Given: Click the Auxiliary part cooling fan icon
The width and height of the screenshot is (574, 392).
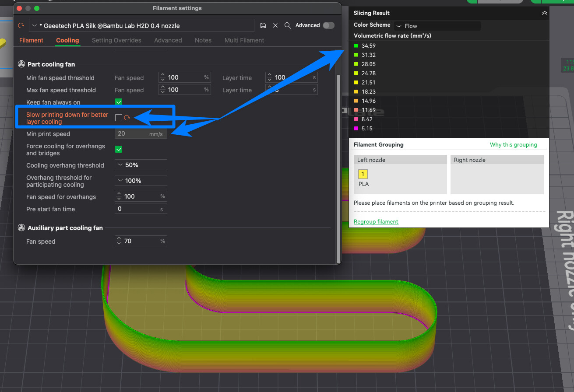Looking at the screenshot, I should [x=21, y=228].
